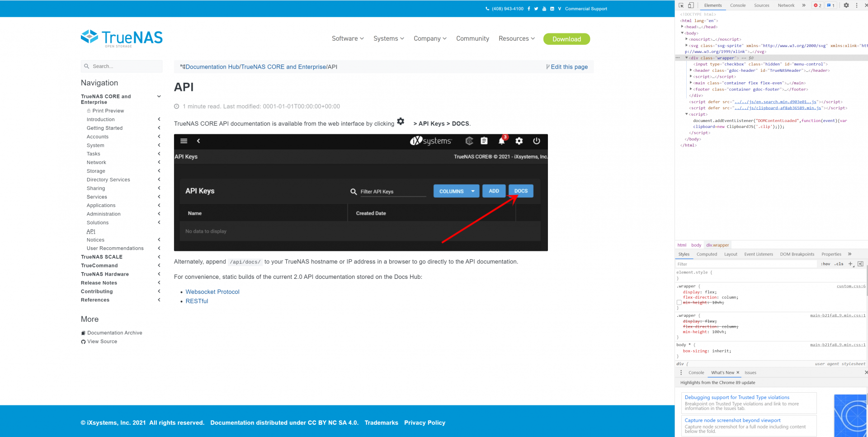Select div.wrapper in the DOM breadcrumb
This screenshot has width=868, height=437.
click(717, 245)
